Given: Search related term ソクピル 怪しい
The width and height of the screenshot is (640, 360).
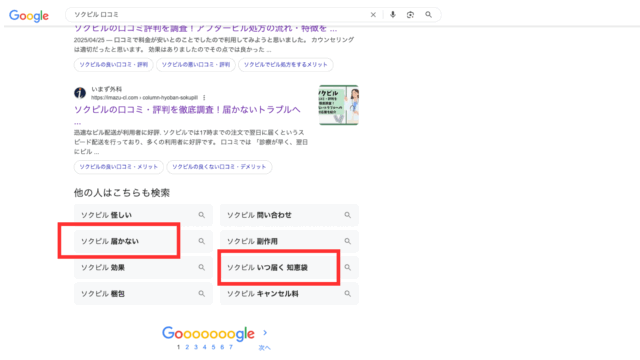Looking at the screenshot, I should click(x=143, y=215).
